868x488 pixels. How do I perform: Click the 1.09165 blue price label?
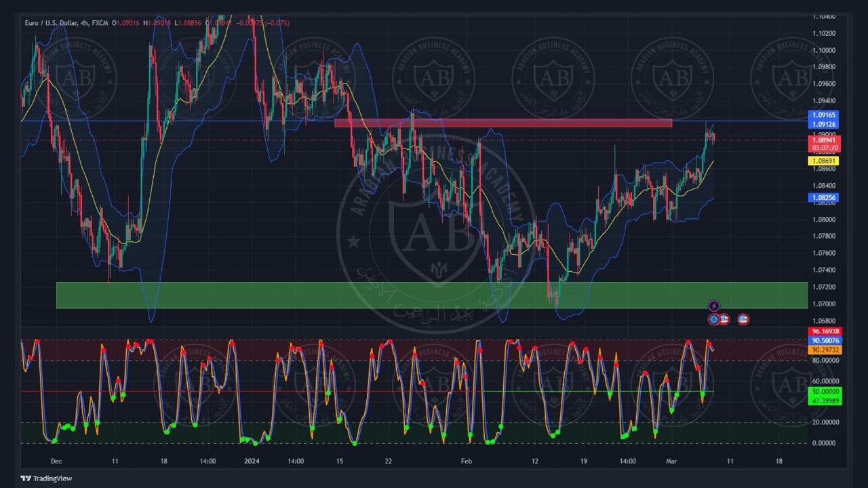pyautogui.click(x=825, y=116)
